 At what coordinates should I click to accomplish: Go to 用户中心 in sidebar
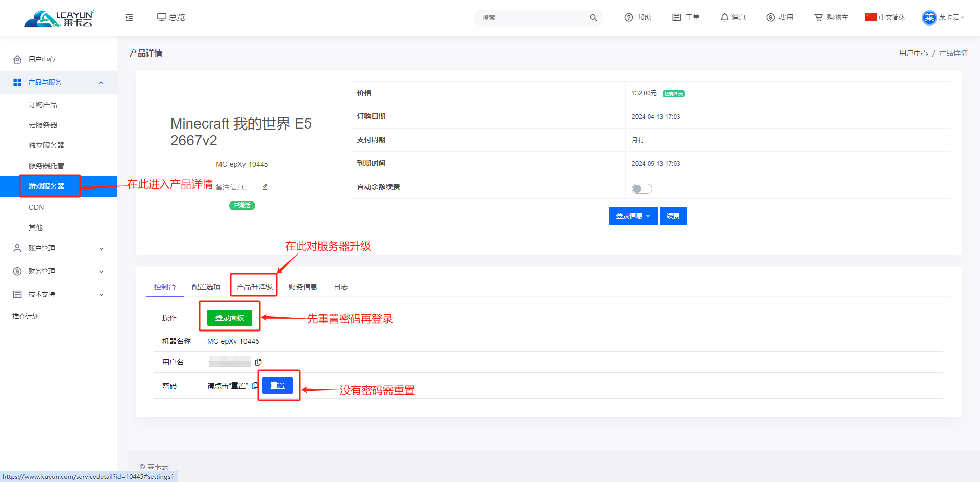click(42, 59)
